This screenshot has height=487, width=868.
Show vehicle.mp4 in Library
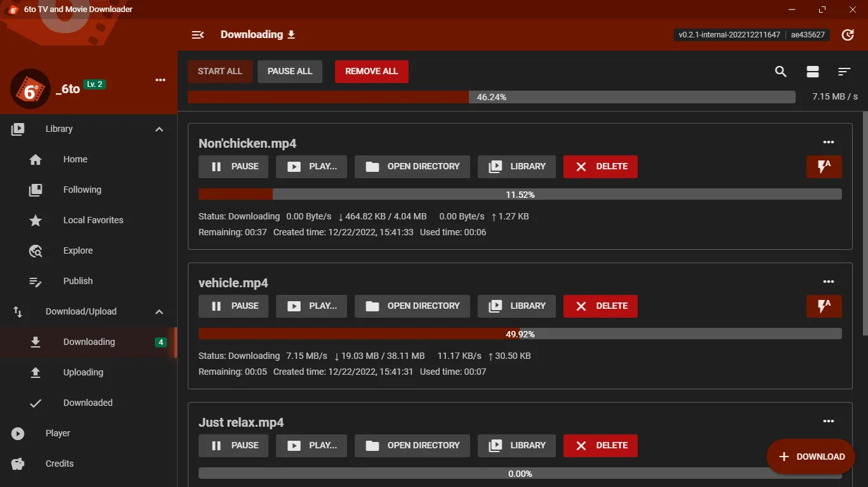click(x=516, y=306)
